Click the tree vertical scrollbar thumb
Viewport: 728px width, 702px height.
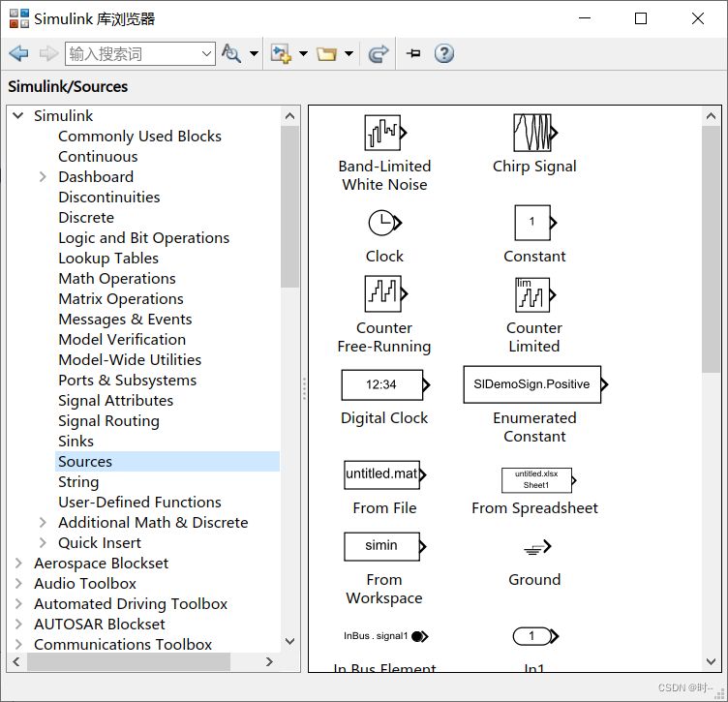[x=289, y=206]
